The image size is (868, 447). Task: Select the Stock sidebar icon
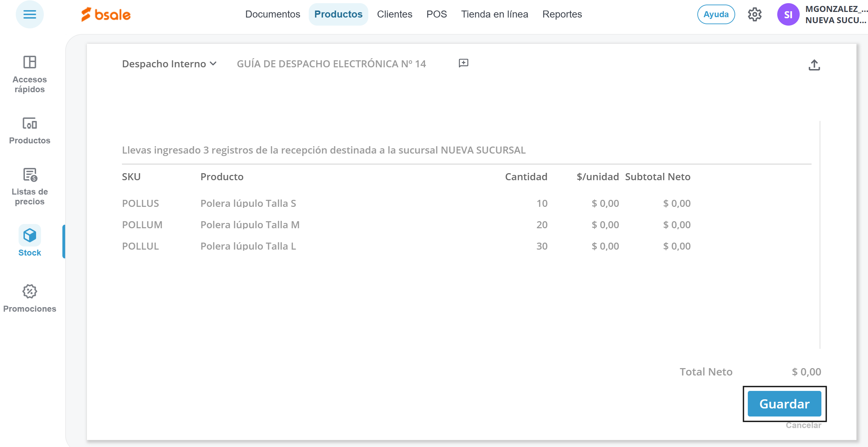click(29, 241)
